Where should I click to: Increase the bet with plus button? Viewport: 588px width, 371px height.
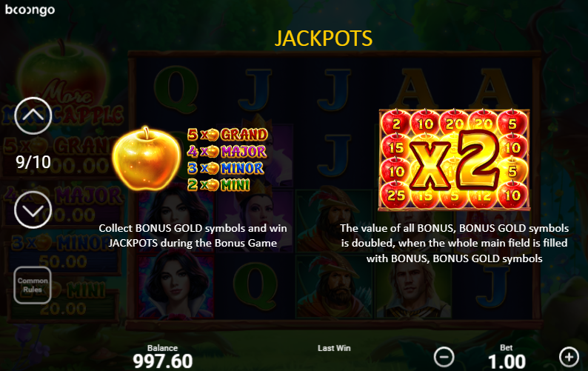[x=569, y=357]
